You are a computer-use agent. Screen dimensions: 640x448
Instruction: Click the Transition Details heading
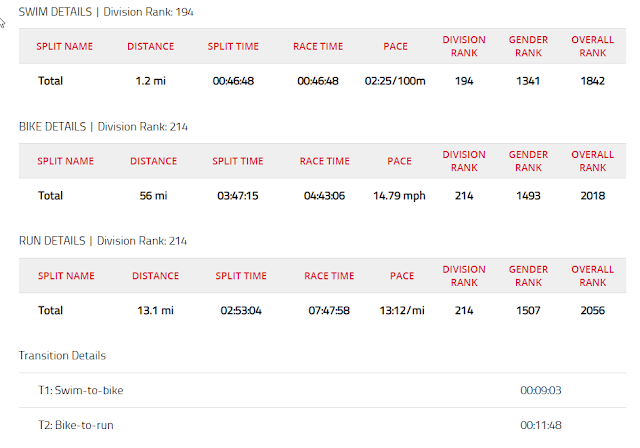pos(62,355)
